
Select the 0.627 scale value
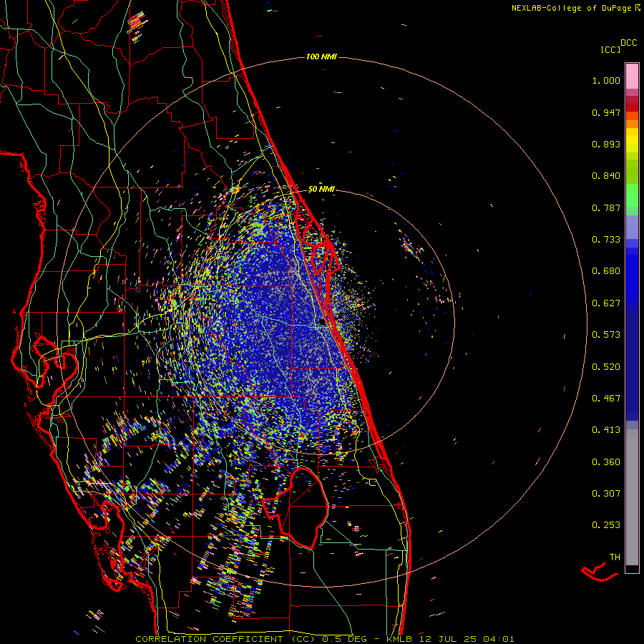606,303
